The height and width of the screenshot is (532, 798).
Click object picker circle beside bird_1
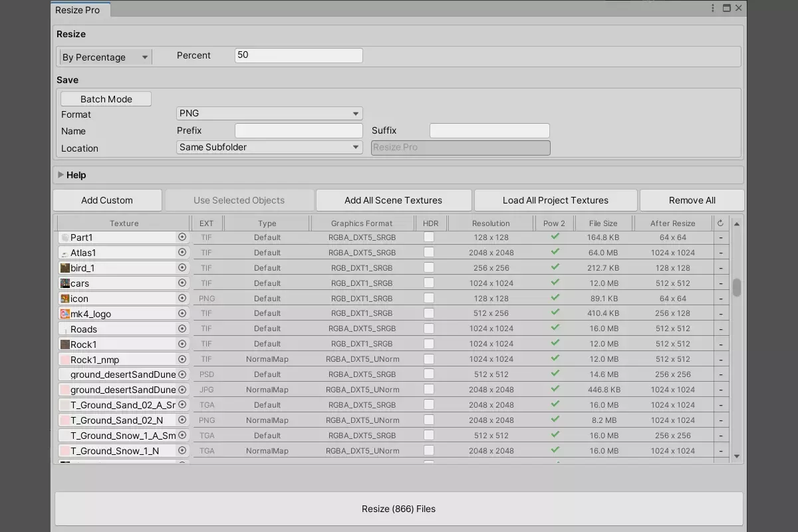(182, 267)
